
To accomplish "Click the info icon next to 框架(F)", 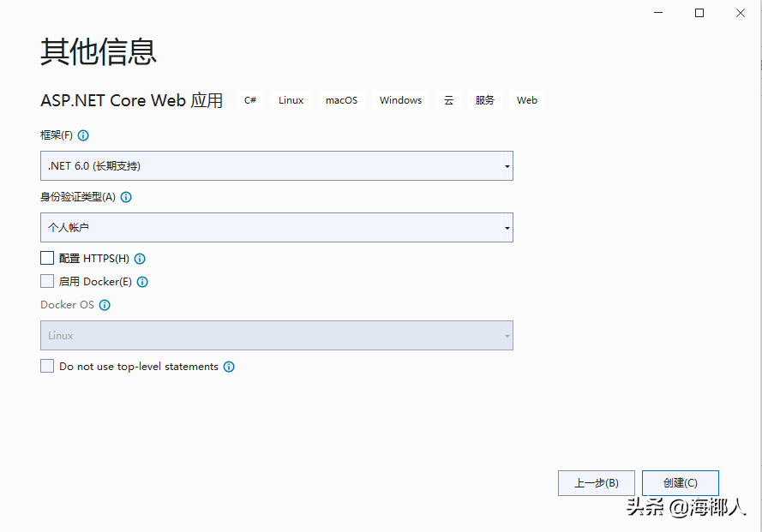I will point(83,135).
